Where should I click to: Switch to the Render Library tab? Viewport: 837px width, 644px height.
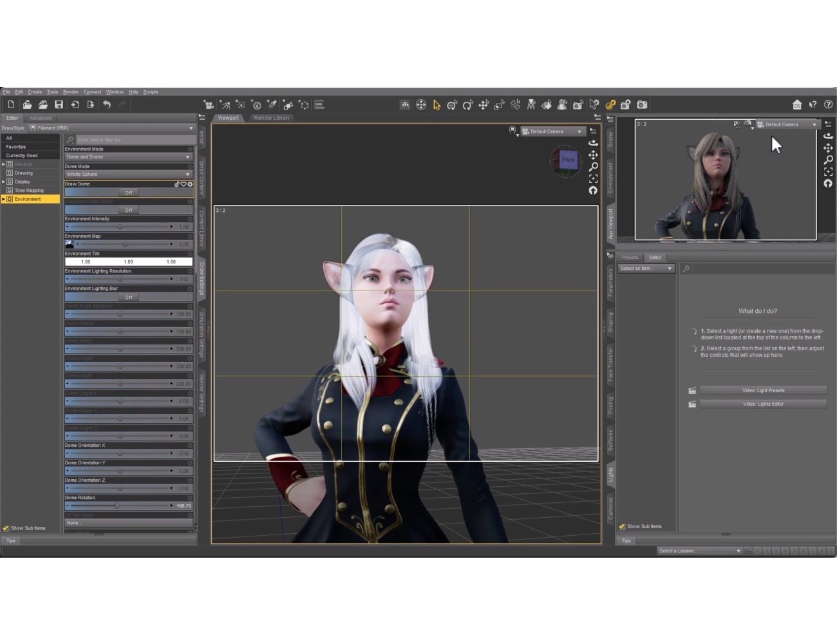[271, 118]
